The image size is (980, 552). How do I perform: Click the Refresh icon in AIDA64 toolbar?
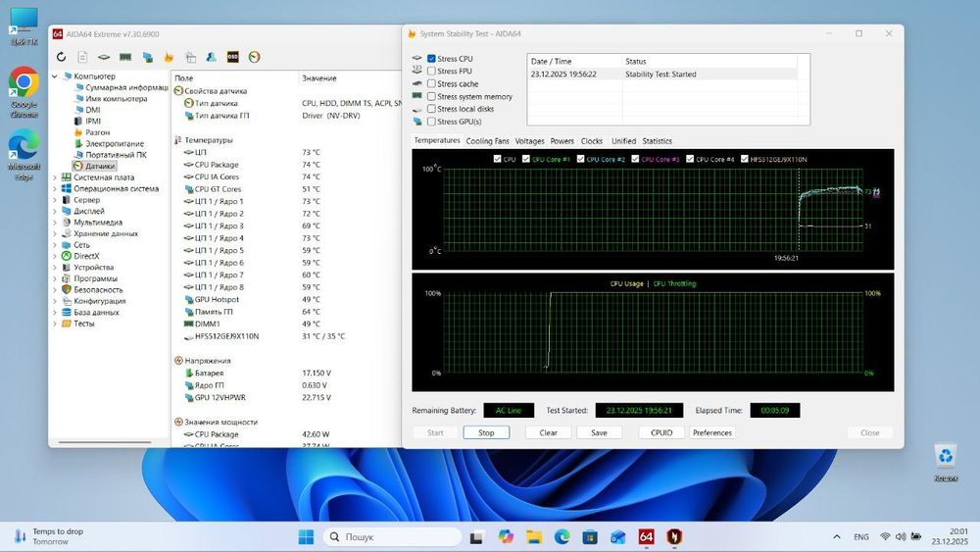[x=61, y=57]
